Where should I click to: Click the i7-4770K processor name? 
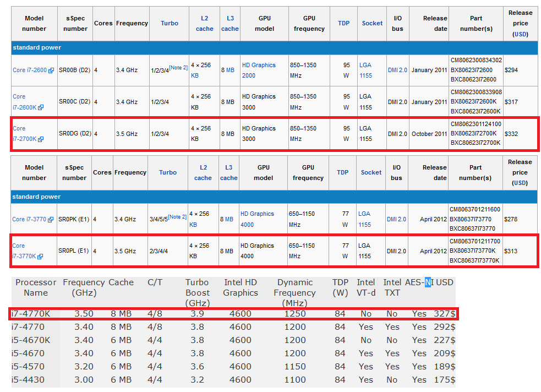coord(31,314)
